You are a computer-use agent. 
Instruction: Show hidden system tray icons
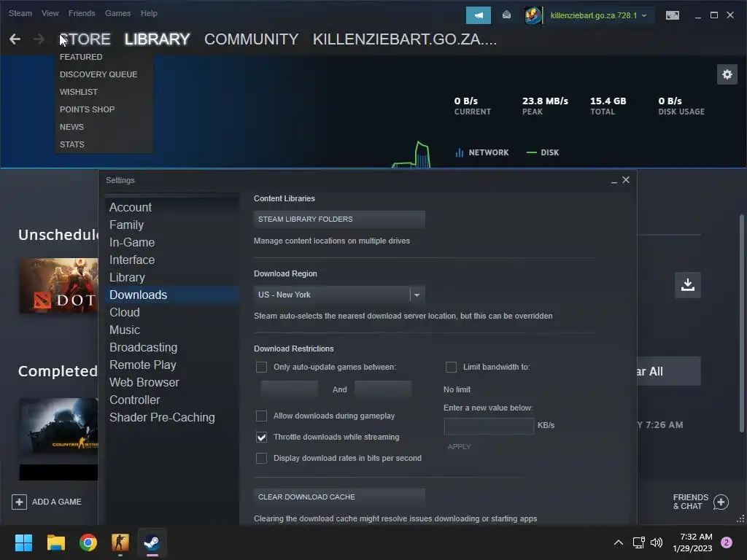[619, 542]
